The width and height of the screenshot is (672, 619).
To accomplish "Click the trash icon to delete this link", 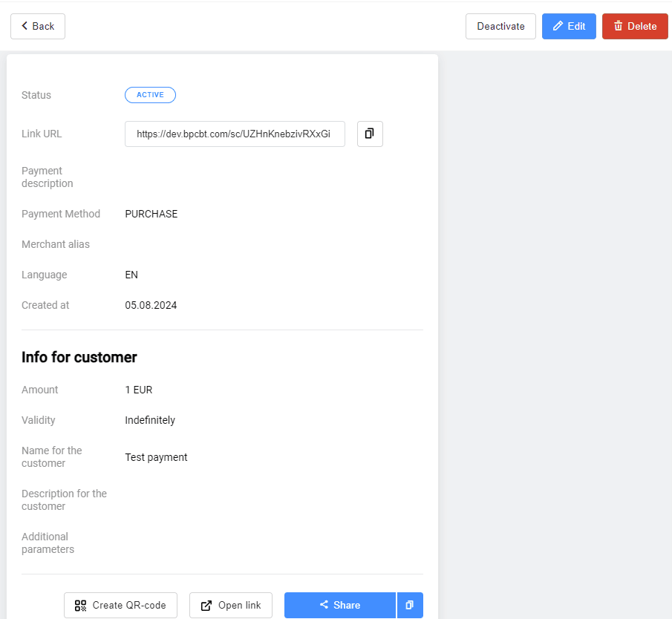I will tap(618, 26).
